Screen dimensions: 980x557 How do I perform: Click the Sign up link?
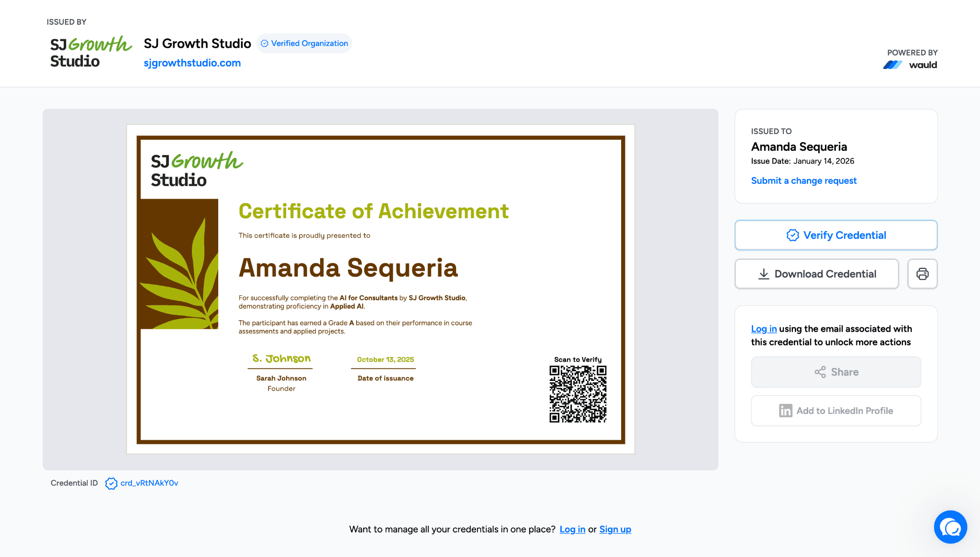[615, 529]
